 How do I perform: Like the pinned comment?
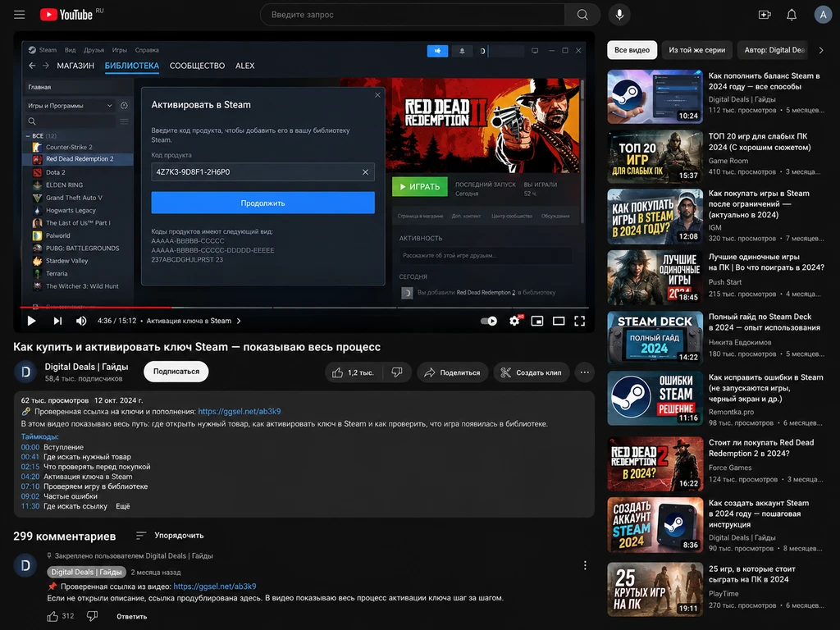[x=52, y=616]
